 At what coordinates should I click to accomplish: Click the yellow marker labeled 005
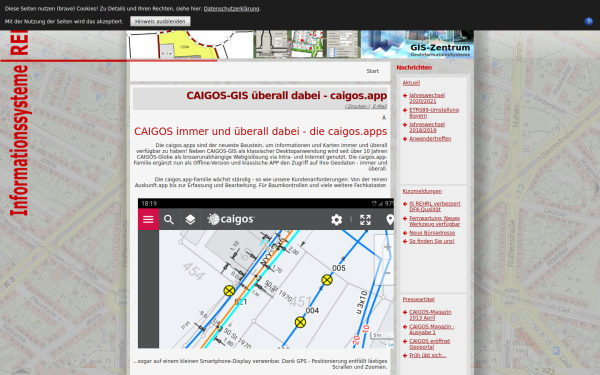click(x=327, y=280)
